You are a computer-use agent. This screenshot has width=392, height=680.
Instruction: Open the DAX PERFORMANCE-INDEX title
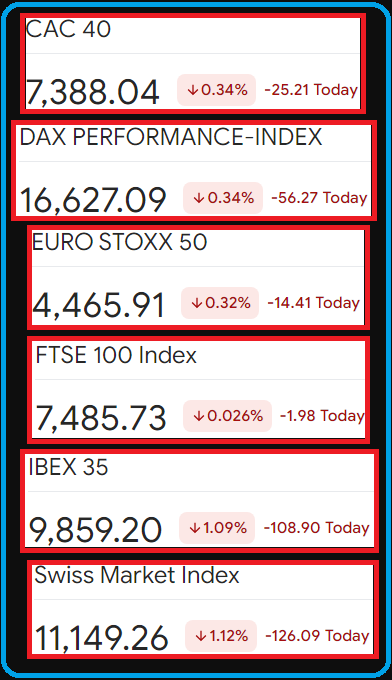pyautogui.click(x=171, y=137)
